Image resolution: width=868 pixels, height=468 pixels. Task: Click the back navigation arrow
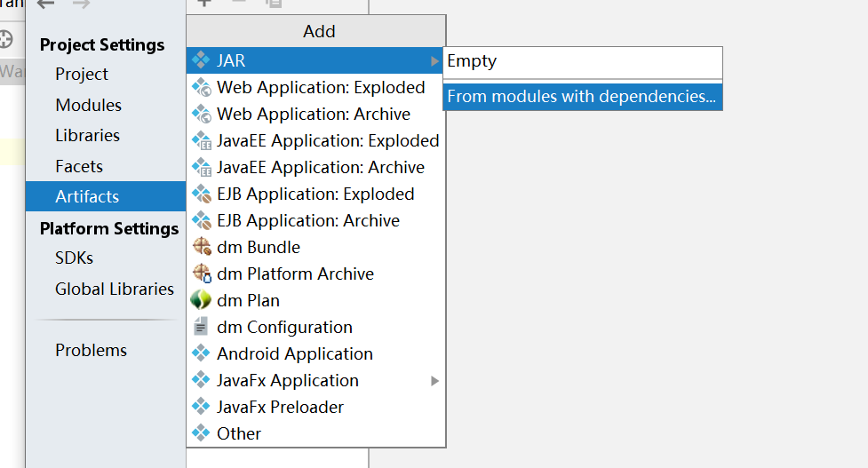46,4
